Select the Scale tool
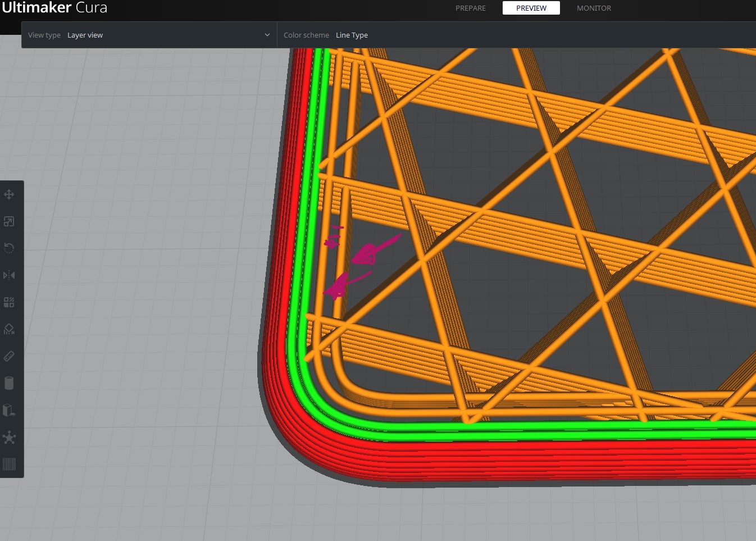This screenshot has width=756, height=541. (x=9, y=221)
